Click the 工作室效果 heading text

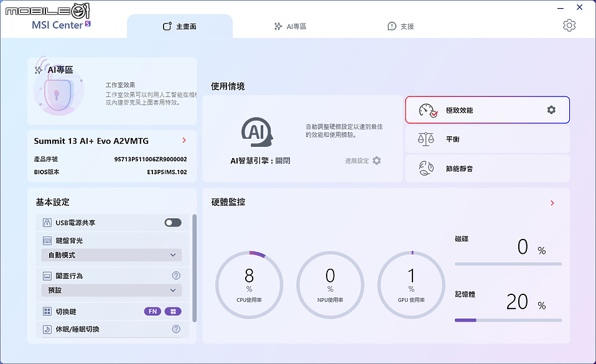[121, 85]
